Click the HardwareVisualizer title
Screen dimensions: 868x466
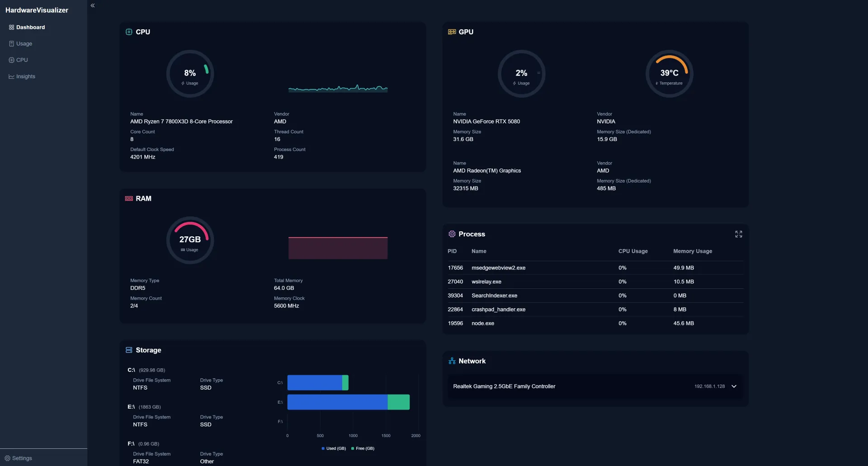pyautogui.click(x=36, y=10)
